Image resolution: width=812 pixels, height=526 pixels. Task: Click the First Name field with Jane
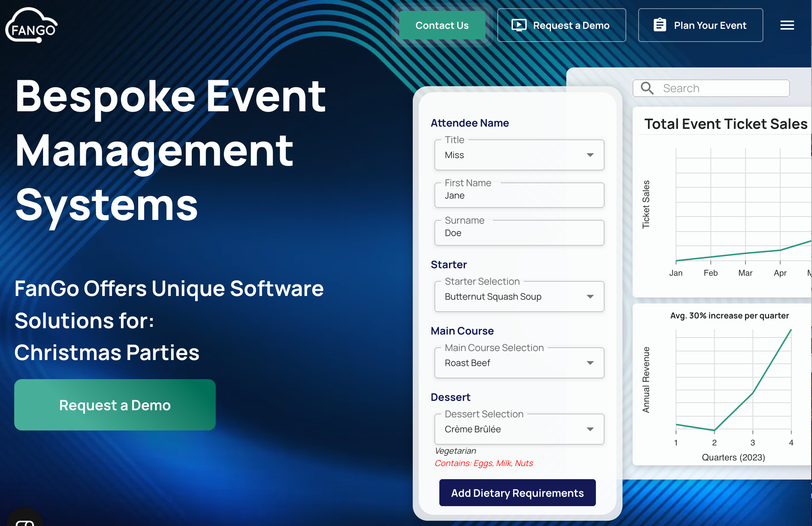pyautogui.click(x=519, y=195)
